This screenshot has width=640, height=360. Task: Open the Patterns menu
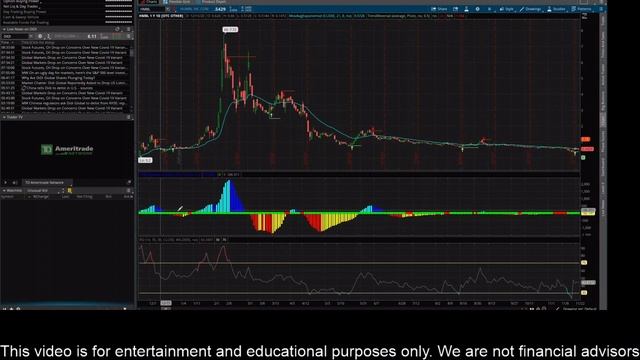click(x=581, y=9)
